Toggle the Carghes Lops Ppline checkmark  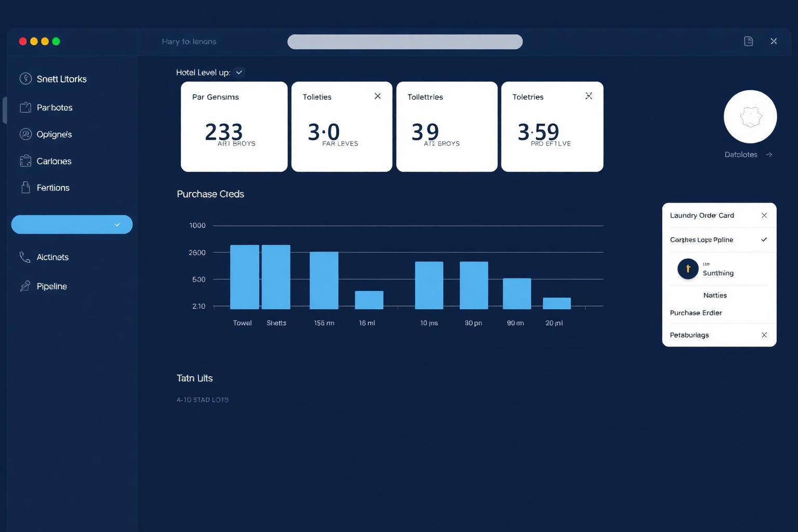764,240
